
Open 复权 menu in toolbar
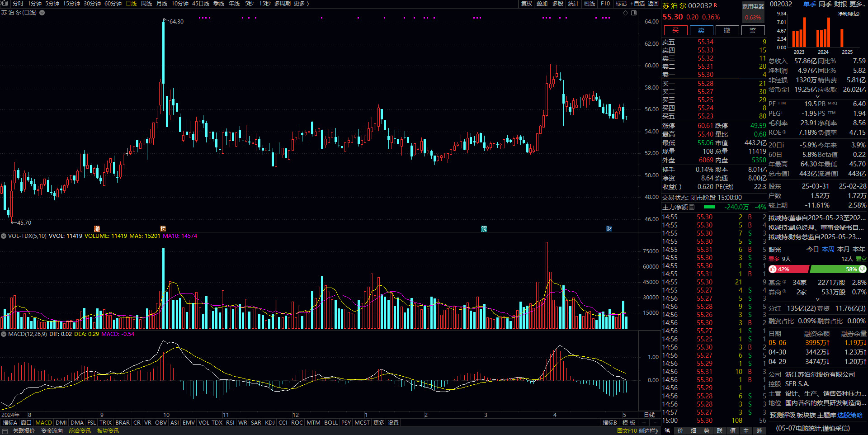[x=527, y=3]
